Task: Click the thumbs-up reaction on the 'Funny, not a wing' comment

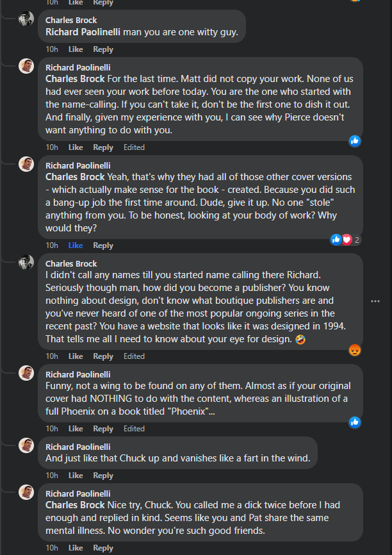Action: pos(354,422)
